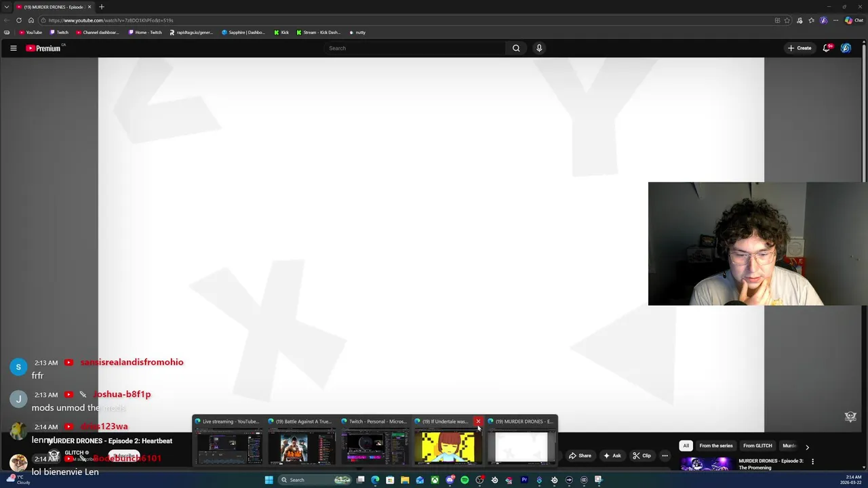The image size is (868, 488).
Task: Click the YouTube Premium logo
Action: tap(45, 48)
